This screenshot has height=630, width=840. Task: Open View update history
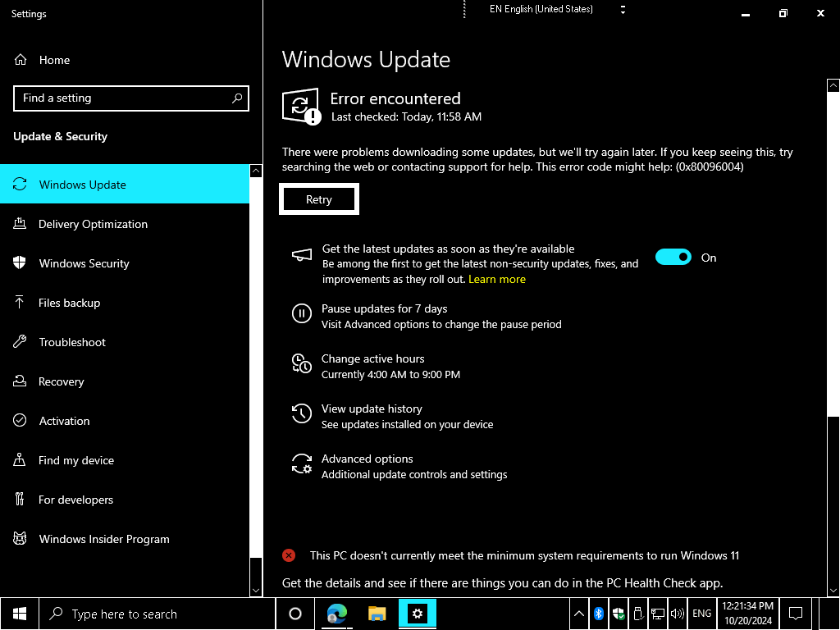tap(372, 409)
